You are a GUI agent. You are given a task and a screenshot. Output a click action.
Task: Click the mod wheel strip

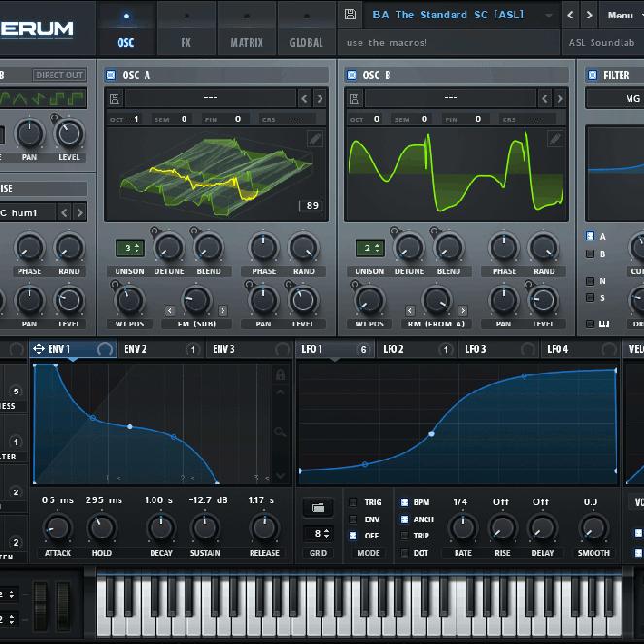[x=63, y=606]
